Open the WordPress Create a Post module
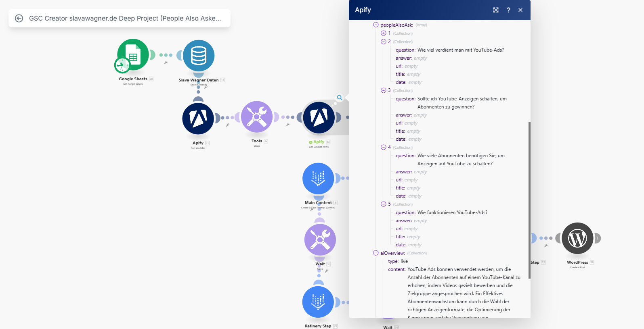The height and width of the screenshot is (329, 644). [577, 238]
